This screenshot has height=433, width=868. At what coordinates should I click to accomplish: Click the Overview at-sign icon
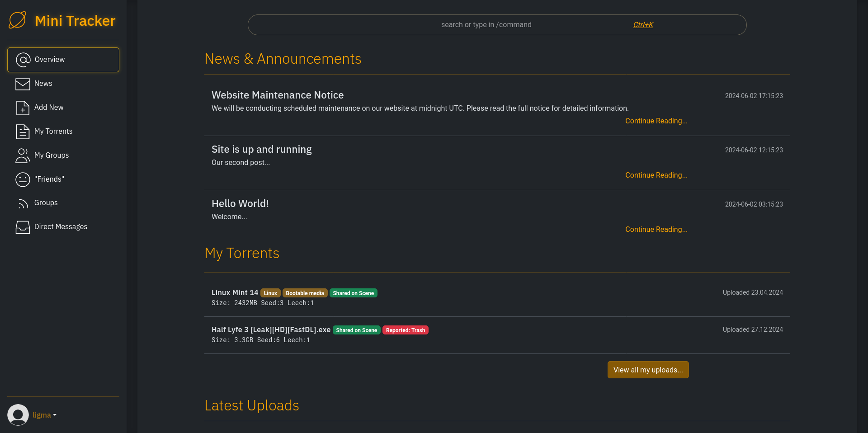pyautogui.click(x=23, y=60)
